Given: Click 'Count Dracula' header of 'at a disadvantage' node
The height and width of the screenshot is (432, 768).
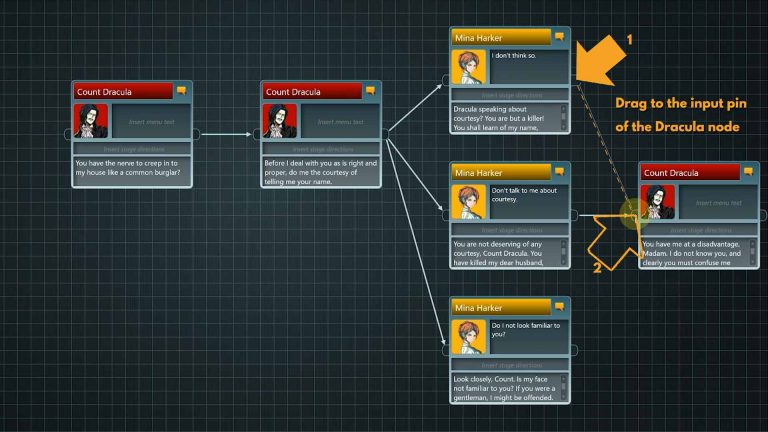Looking at the screenshot, I should pos(690,172).
